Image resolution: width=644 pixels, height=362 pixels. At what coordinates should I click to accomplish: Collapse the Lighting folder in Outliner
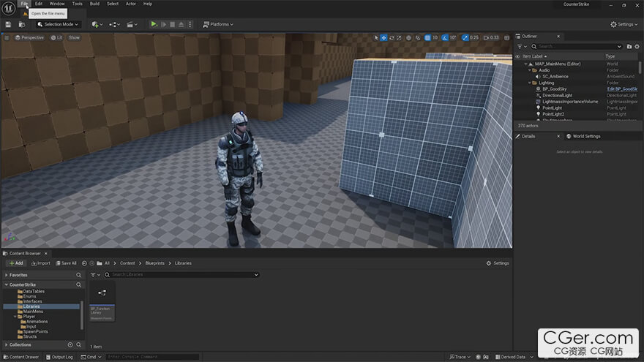[x=529, y=83]
